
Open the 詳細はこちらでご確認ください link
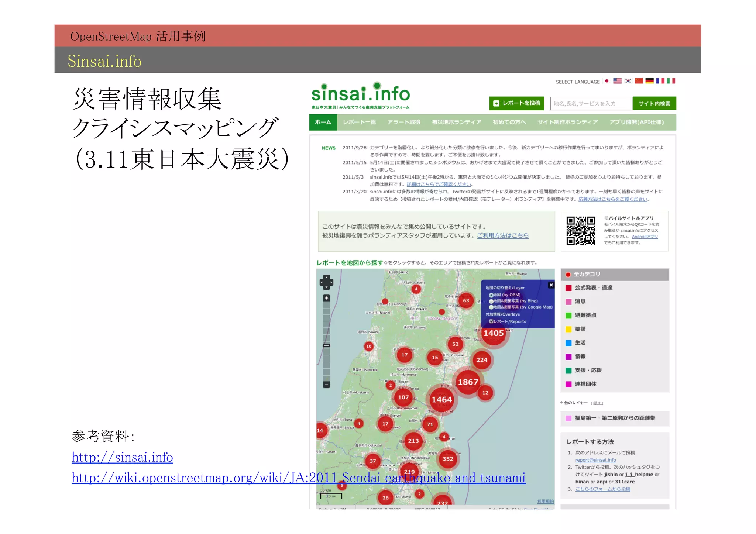(439, 184)
